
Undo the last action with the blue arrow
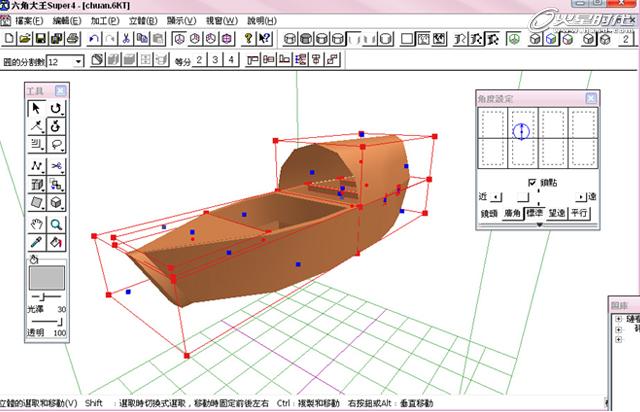pos(94,39)
